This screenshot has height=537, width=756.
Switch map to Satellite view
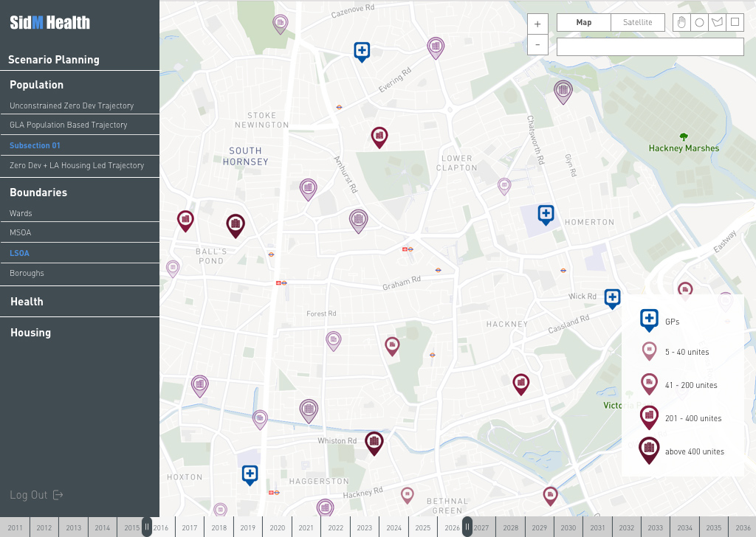pyautogui.click(x=638, y=22)
